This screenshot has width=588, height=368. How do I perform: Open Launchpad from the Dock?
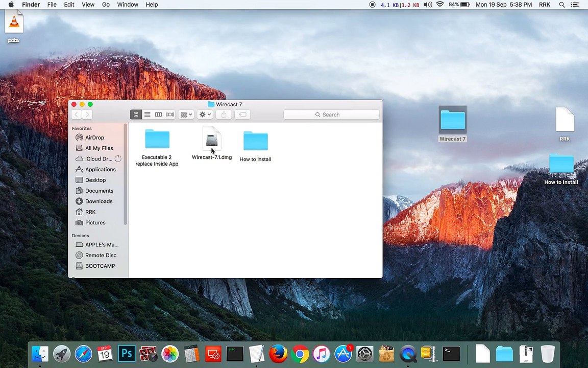61,354
